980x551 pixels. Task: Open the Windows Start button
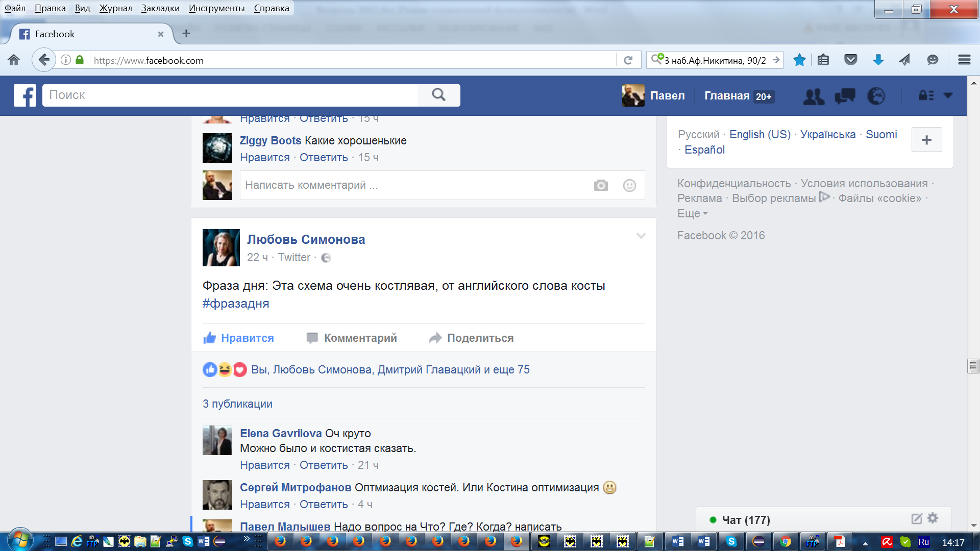[x=20, y=540]
